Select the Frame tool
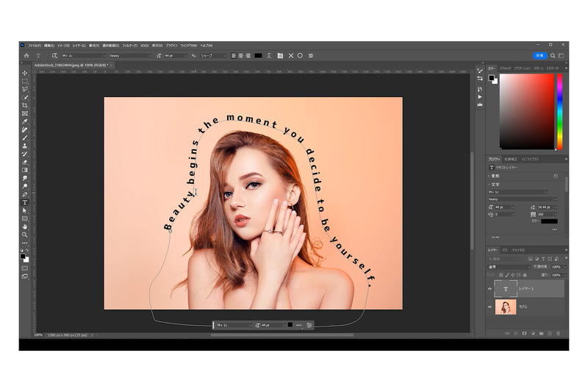The width and height of the screenshot is (588, 392). 25,113
